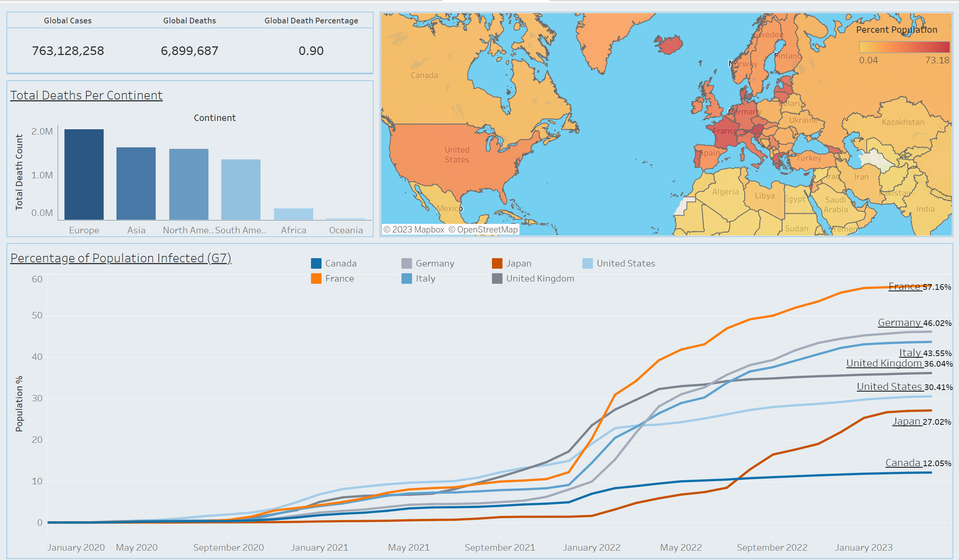Click the United States on the map
The height and width of the screenshot is (560, 959).
click(x=457, y=155)
